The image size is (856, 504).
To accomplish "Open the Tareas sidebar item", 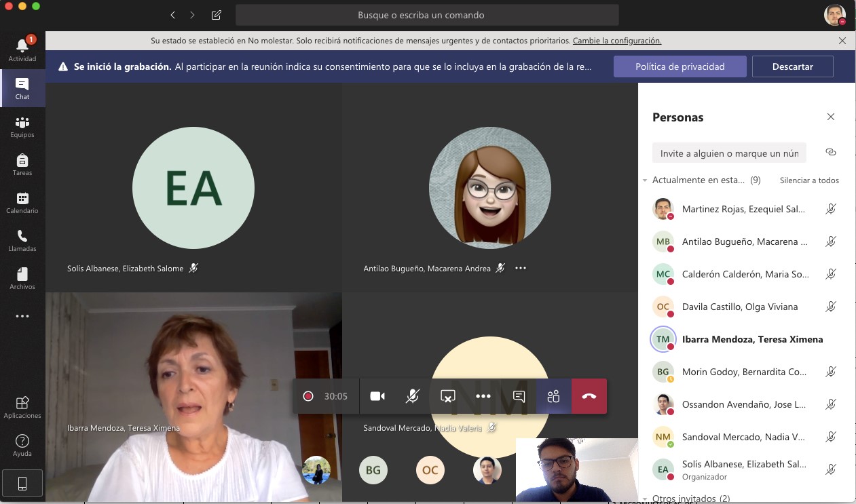I will click(x=22, y=164).
